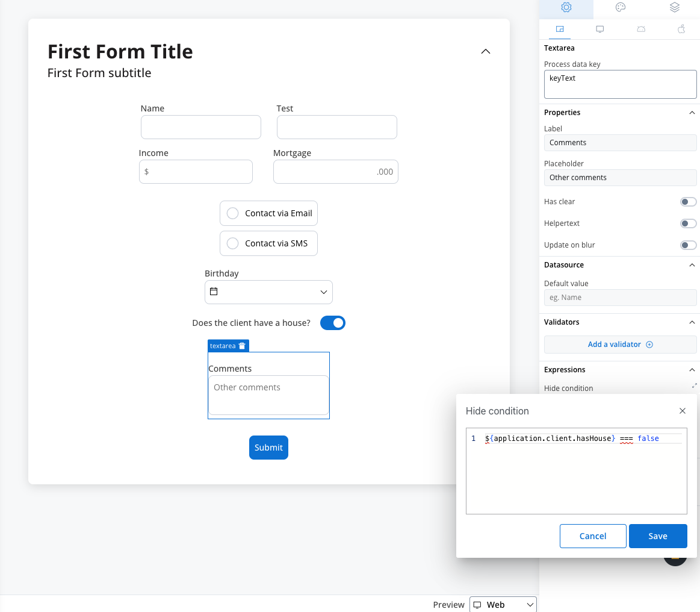This screenshot has width=700, height=612.
Task: Collapse the Datasource section
Action: click(x=692, y=265)
